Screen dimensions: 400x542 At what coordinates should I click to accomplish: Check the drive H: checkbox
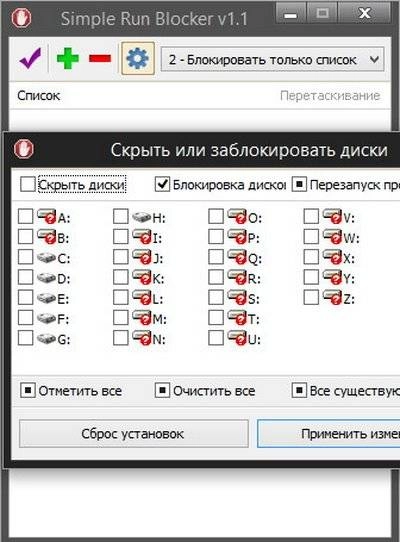pos(121,216)
